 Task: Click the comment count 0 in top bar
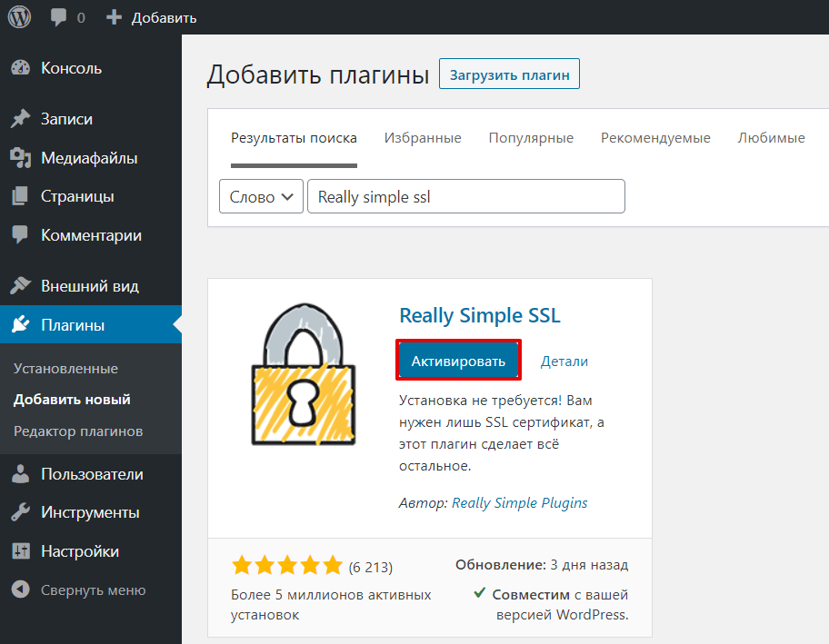(81, 18)
